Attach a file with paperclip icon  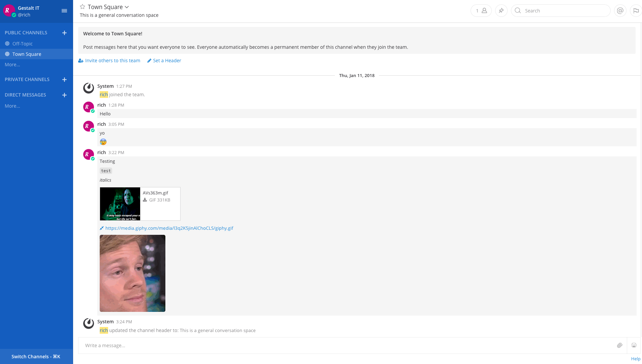(x=619, y=345)
